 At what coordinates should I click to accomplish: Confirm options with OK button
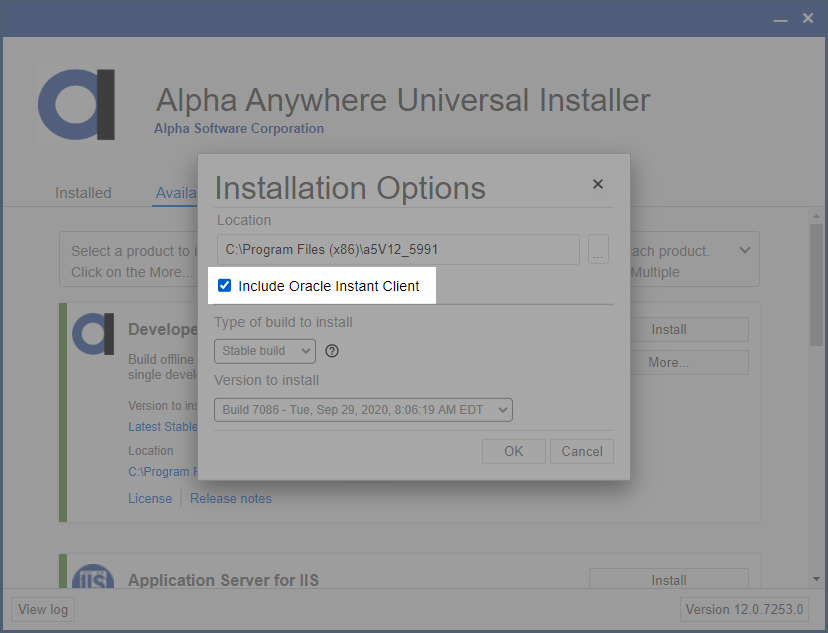pos(513,451)
